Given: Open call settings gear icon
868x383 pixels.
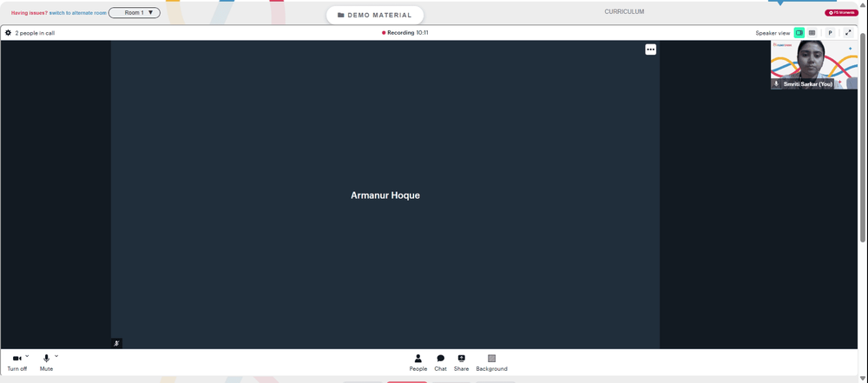Looking at the screenshot, I should tap(9, 33).
